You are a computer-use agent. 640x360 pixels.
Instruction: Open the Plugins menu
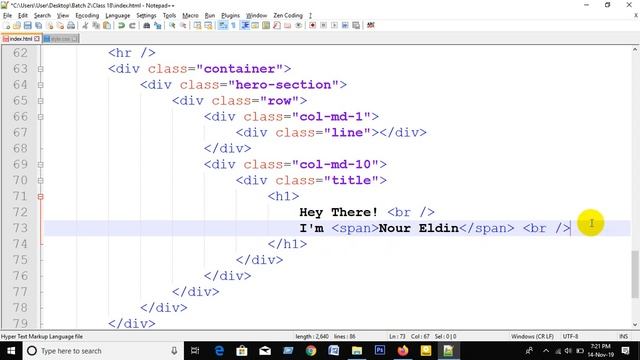point(230,16)
